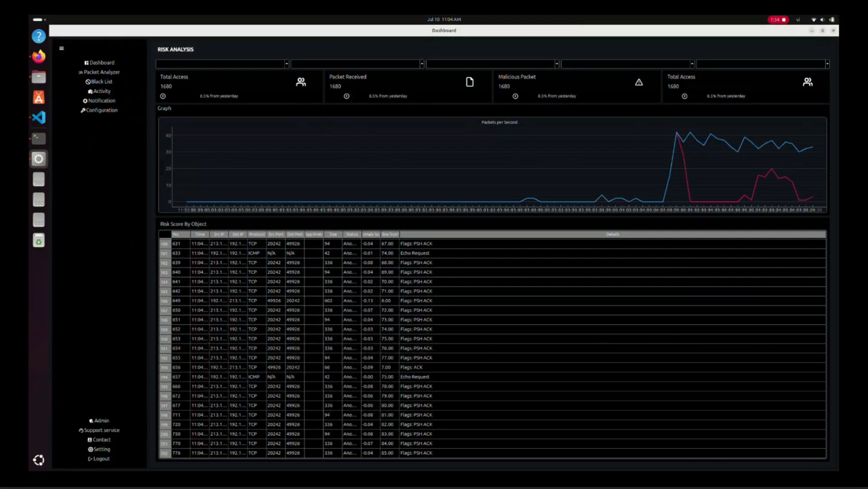Viewport: 868px width, 489px height.
Task: Open the Dashboard page in the sidebar
Action: click(x=99, y=63)
